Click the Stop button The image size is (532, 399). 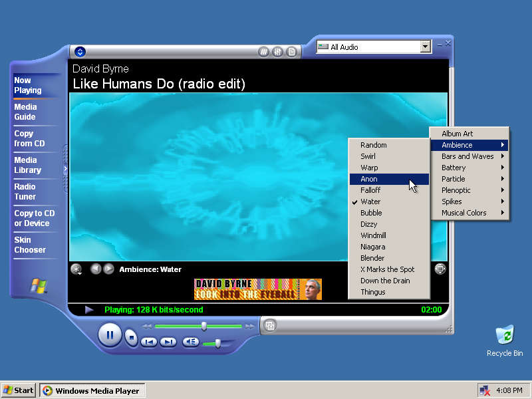point(132,338)
